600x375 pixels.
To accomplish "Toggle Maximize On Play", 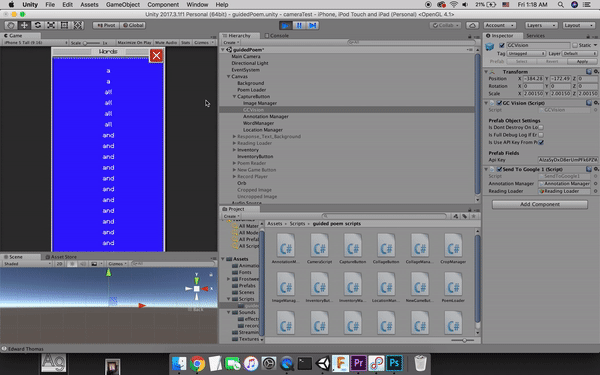I will pos(134,42).
